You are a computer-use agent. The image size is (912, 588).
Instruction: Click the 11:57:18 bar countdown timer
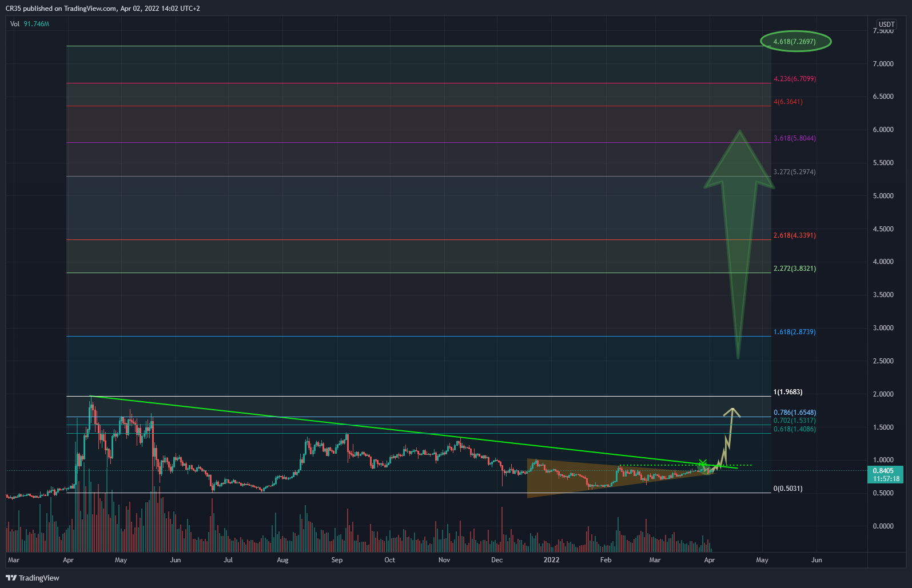tap(885, 479)
